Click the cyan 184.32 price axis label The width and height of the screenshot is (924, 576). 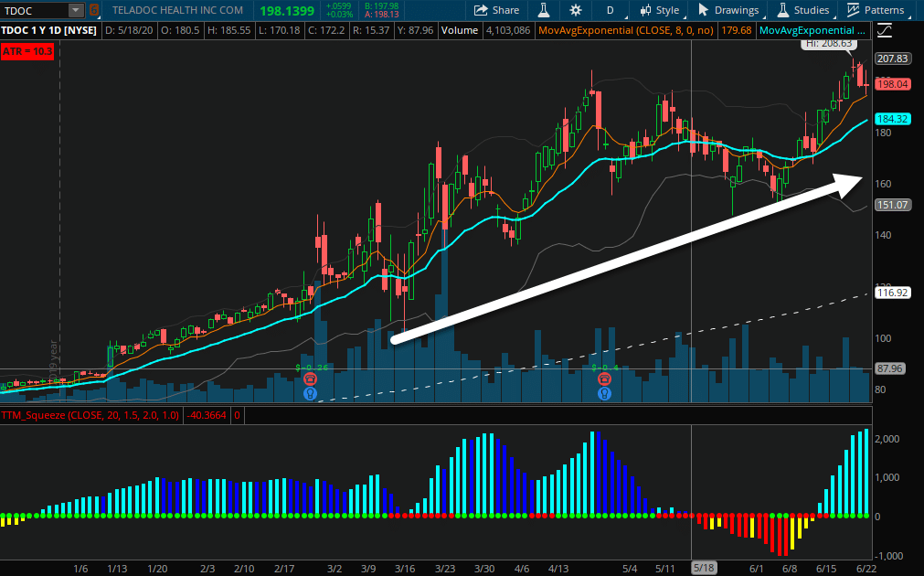[x=892, y=119]
